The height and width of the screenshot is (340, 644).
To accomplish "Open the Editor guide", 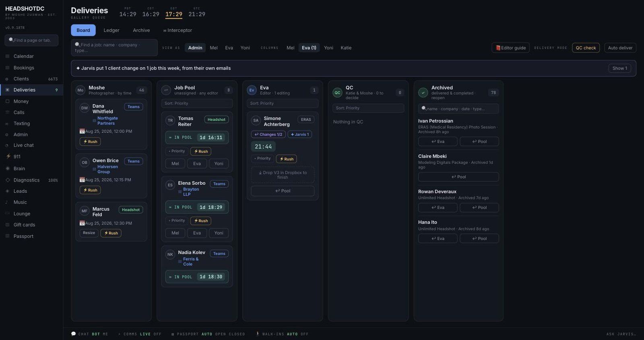I will [x=510, y=48].
